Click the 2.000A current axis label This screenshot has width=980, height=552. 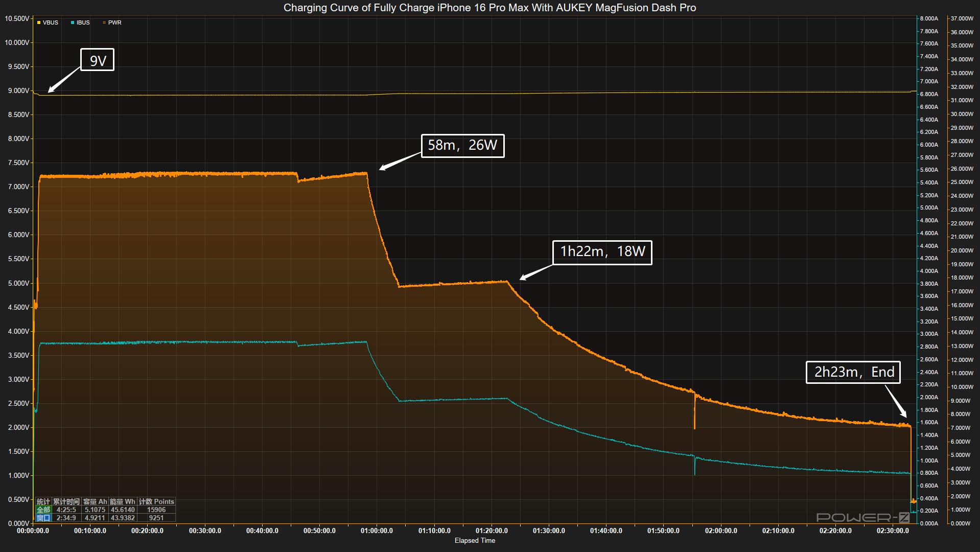929,397
